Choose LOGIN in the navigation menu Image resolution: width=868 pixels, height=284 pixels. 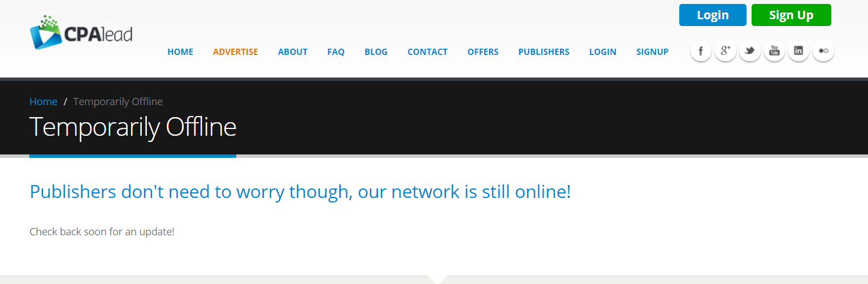tap(602, 51)
